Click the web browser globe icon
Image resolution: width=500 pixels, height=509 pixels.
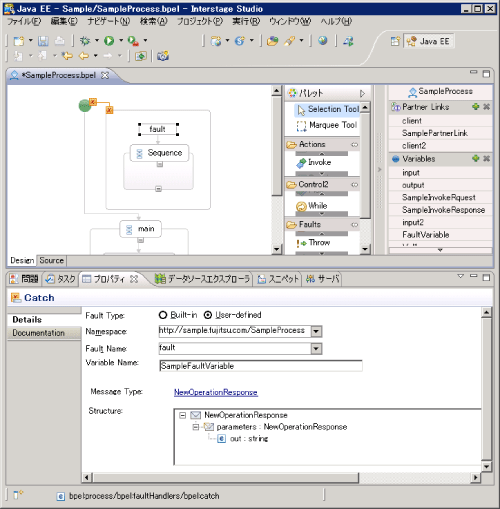[x=323, y=41]
